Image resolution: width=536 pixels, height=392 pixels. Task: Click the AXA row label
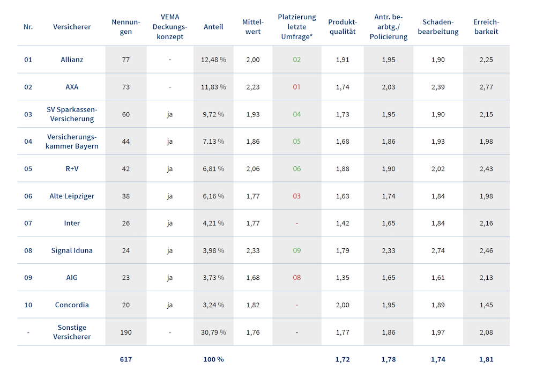tap(72, 87)
